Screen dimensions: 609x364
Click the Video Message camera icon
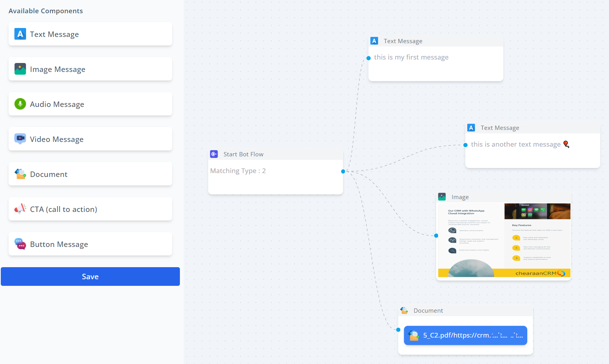20,139
